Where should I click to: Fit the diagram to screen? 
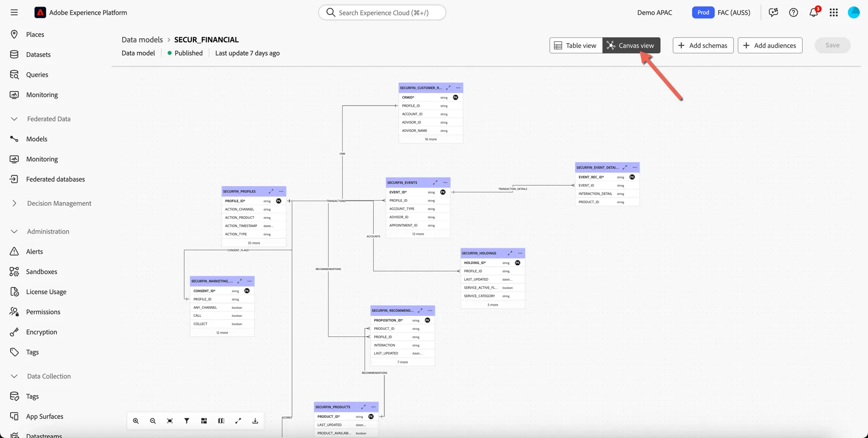tap(170, 421)
